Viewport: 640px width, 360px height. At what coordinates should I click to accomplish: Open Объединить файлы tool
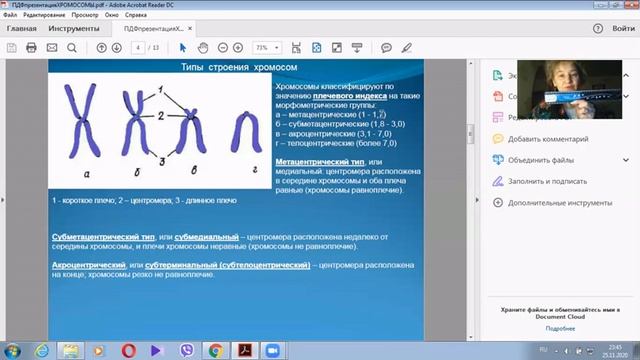point(541,160)
